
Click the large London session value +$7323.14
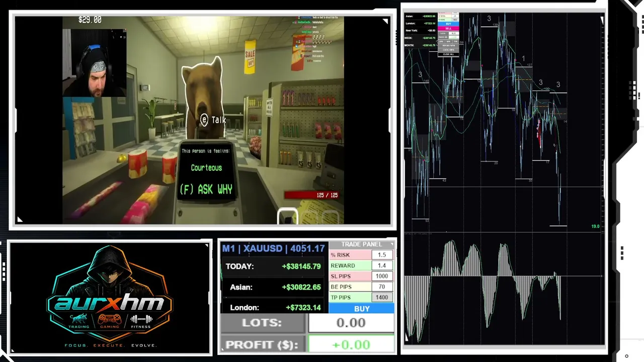tap(303, 308)
